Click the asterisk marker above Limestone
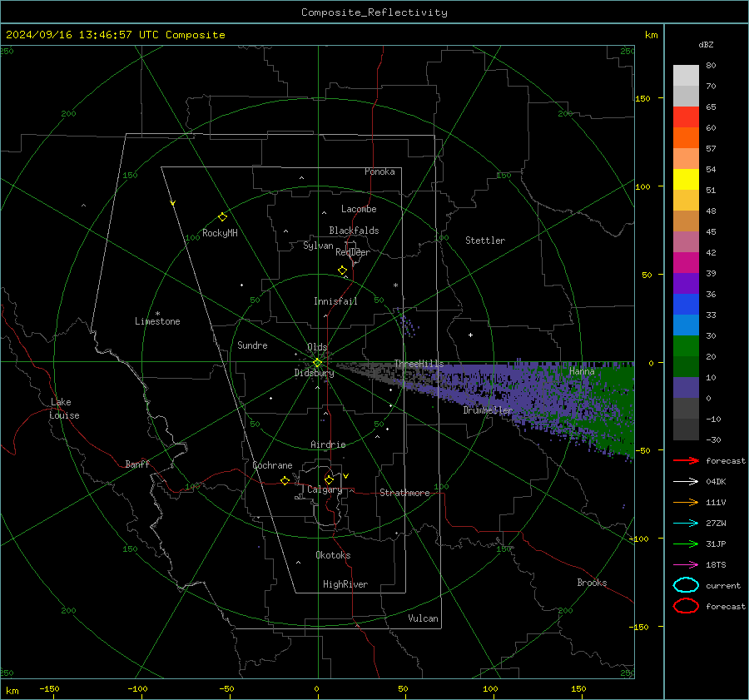Image resolution: width=749 pixels, height=700 pixels. point(157,314)
